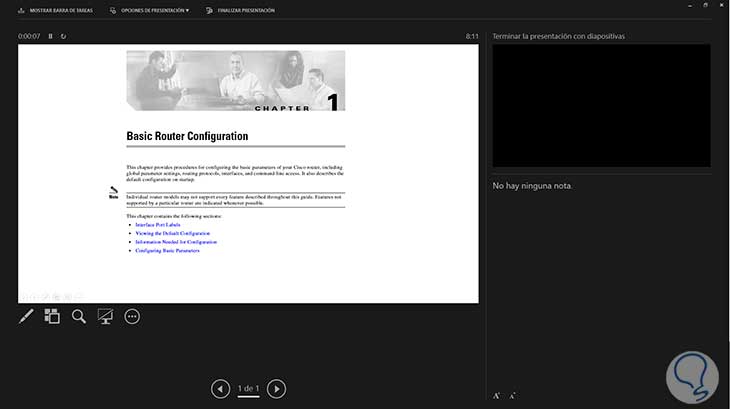Open Opciones de presentación dropdown
Screen dimensions: 730x409
point(149,10)
